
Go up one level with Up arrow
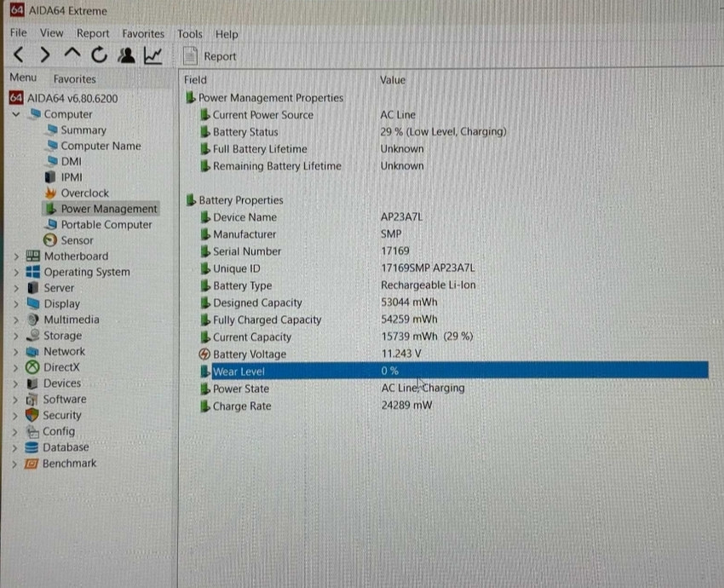72,56
